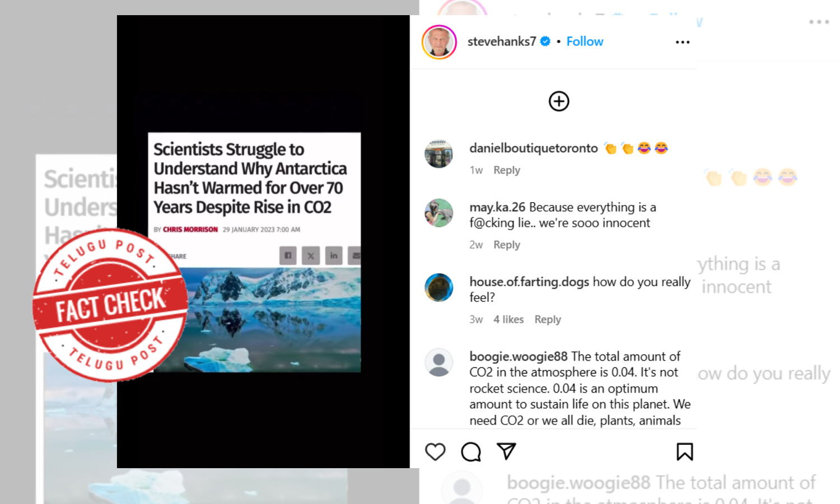The height and width of the screenshot is (504, 840).
Task: Open the three-dot more options menu
Action: click(x=683, y=42)
